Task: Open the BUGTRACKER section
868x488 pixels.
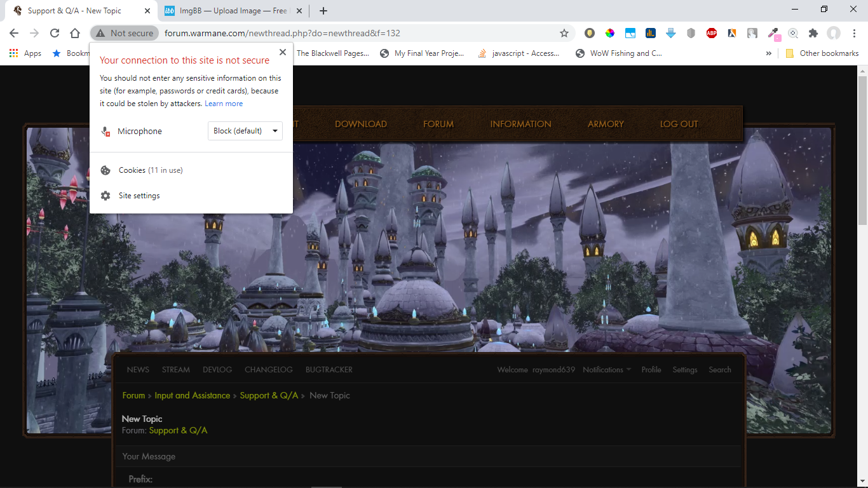Action: (x=329, y=370)
